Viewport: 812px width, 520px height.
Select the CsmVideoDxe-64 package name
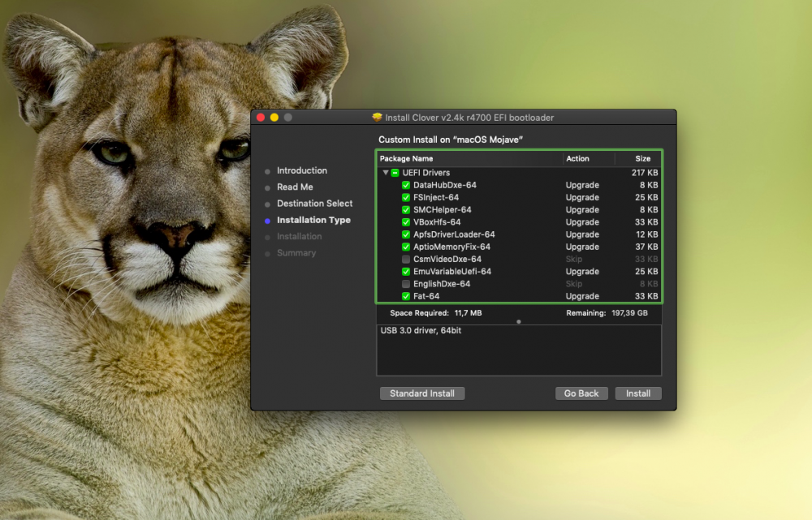point(447,260)
